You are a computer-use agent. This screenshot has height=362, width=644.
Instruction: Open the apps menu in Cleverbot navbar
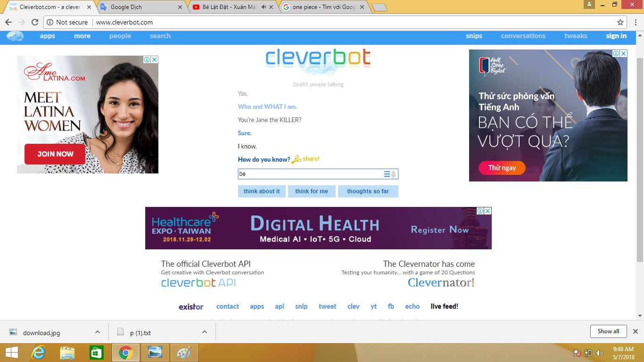[x=48, y=36]
